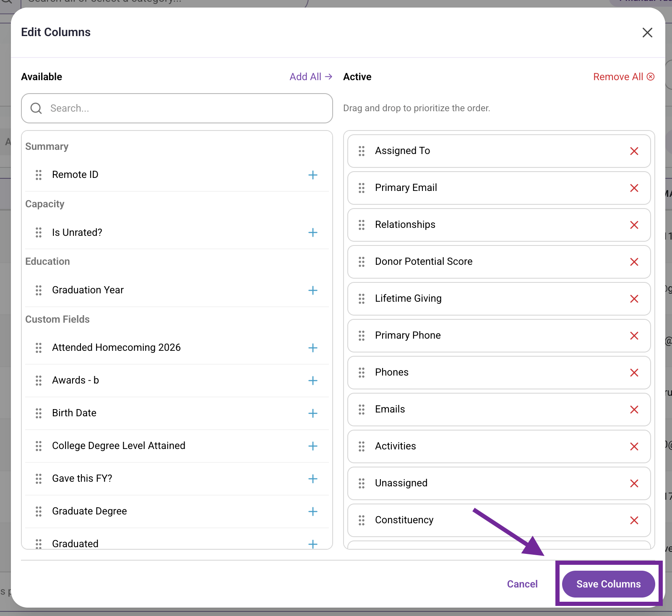Remove the Phones active column
672x616 pixels.
tap(634, 373)
